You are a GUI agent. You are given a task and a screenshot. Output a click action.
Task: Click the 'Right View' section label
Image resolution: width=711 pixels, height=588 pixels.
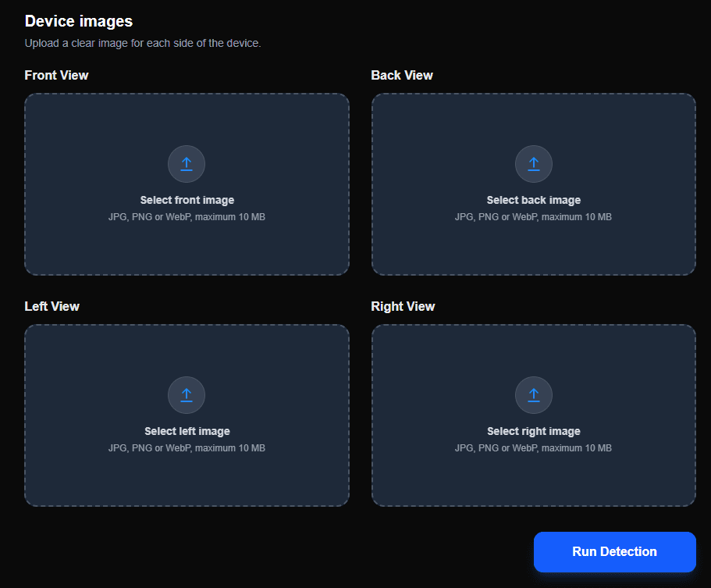point(403,306)
